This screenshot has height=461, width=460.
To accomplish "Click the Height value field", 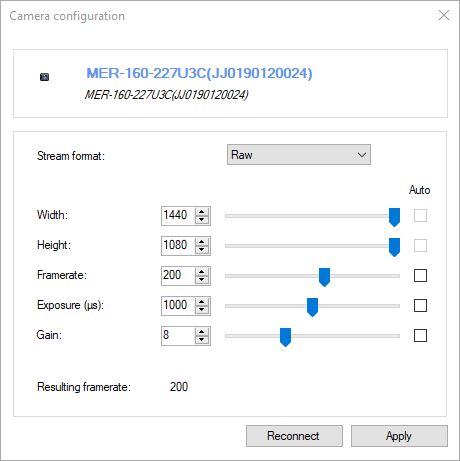I will pos(178,246).
